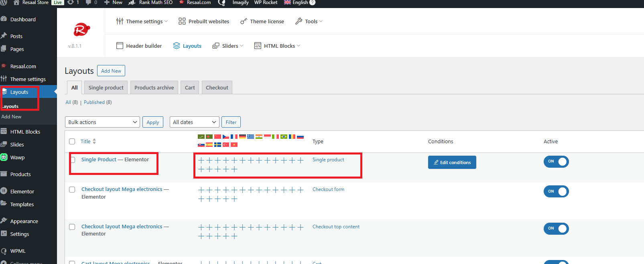
Task: Switch to the Checkout tab
Action: point(217,87)
